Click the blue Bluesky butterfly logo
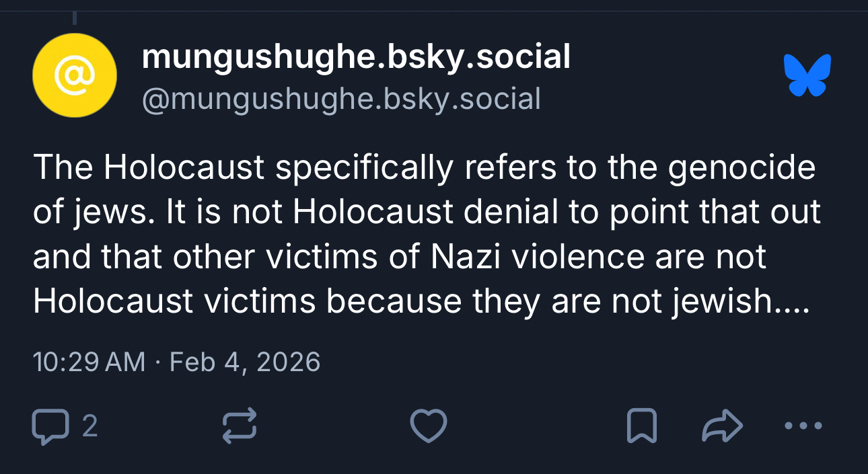Image resolution: width=868 pixels, height=474 pixels. coord(807,75)
